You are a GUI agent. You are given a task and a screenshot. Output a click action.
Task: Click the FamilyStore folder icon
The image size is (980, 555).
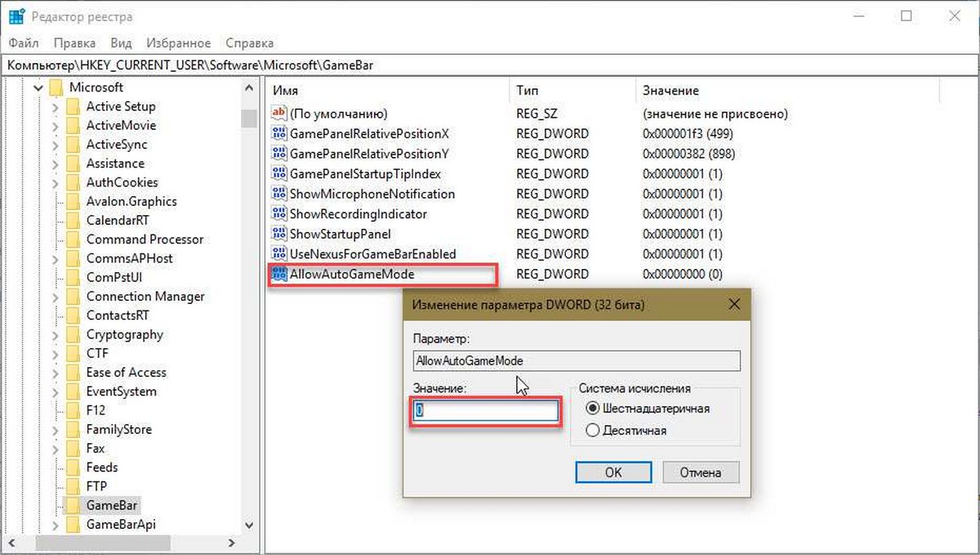coord(73,429)
